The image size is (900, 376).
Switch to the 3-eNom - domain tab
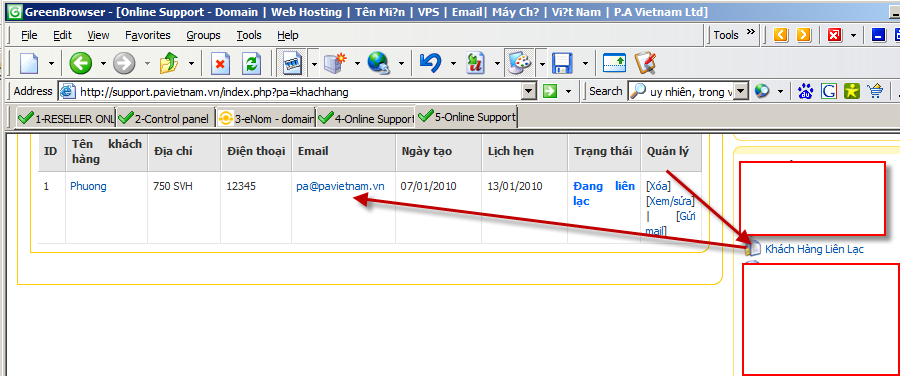(266, 118)
